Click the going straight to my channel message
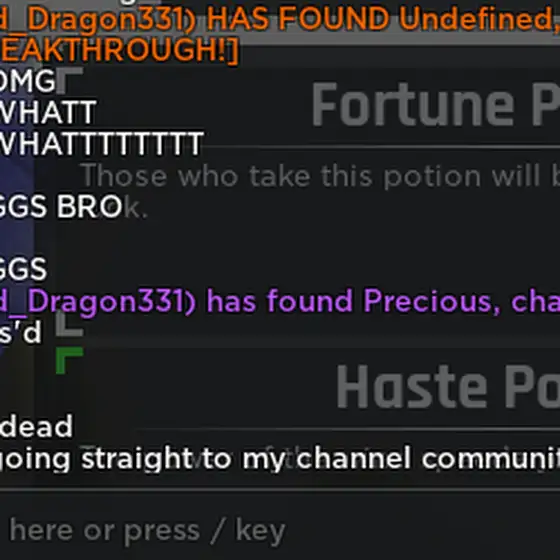The image size is (560, 560). pyautogui.click(x=280, y=459)
